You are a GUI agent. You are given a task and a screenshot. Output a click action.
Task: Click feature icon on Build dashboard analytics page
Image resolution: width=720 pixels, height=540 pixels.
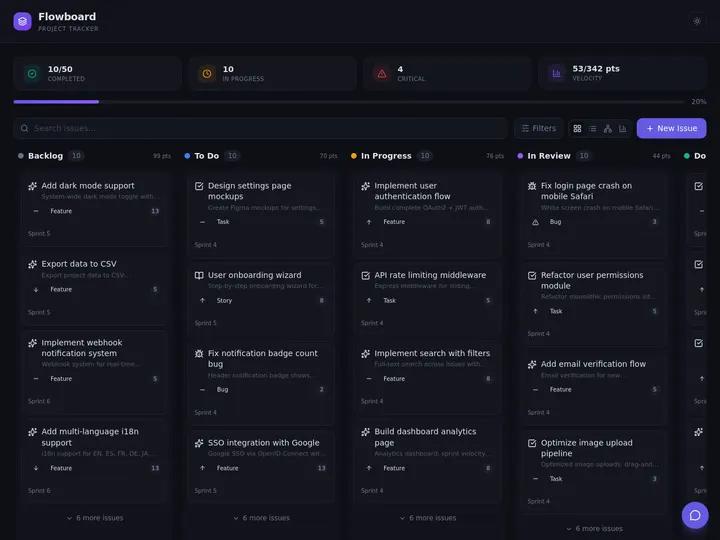[366, 432]
